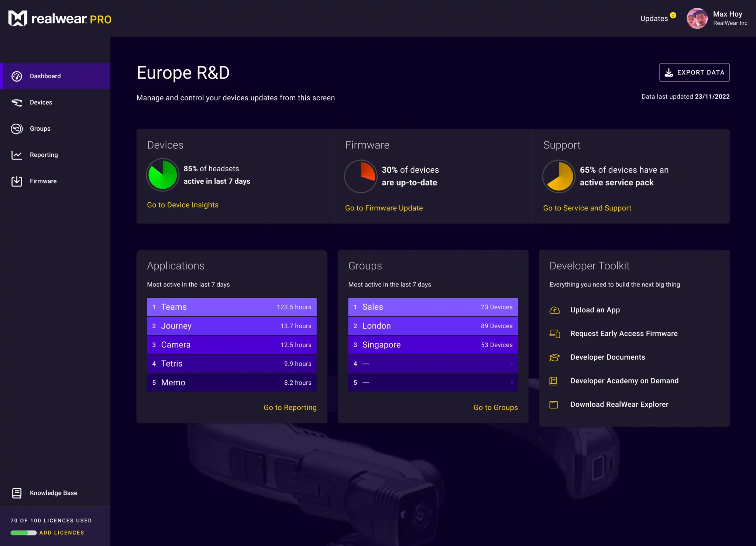Click the Reporting chart icon
The image size is (756, 546).
click(x=17, y=155)
